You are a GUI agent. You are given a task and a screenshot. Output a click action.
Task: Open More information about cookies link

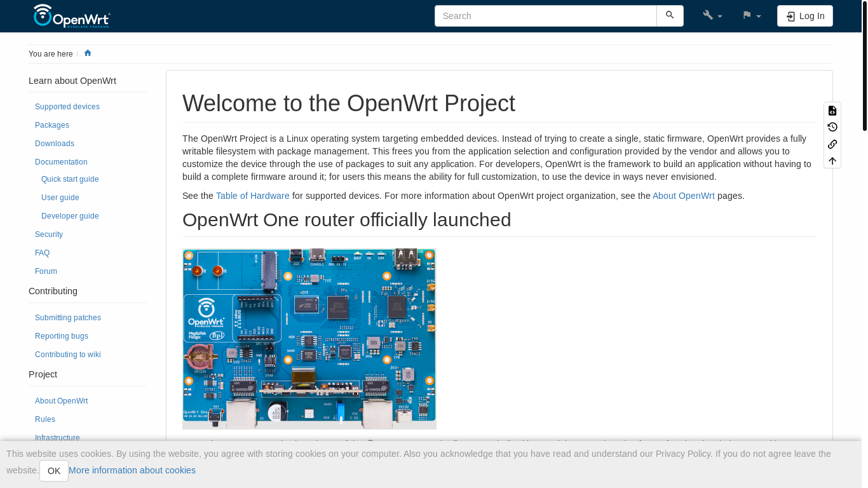132,470
